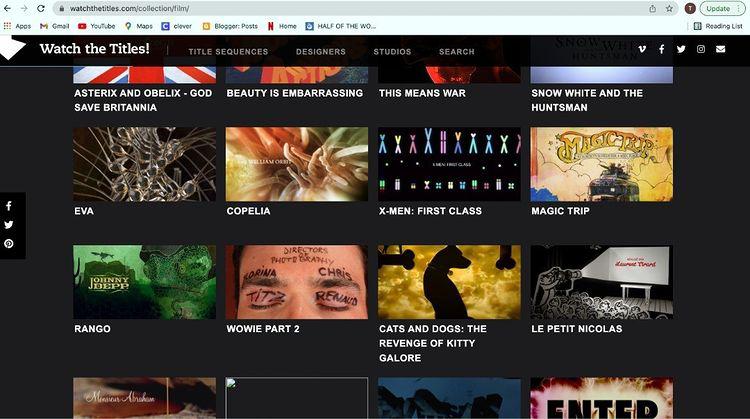
Task: Open the Gmail bookmark
Action: (x=55, y=26)
